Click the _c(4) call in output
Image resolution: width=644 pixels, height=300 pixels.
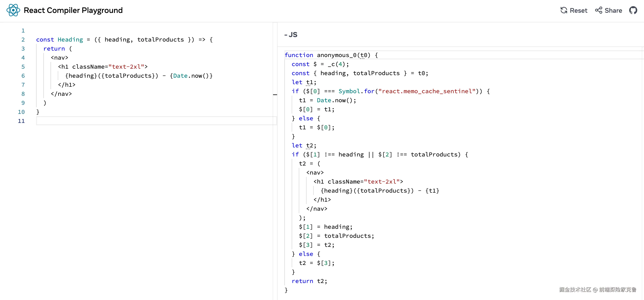click(336, 64)
